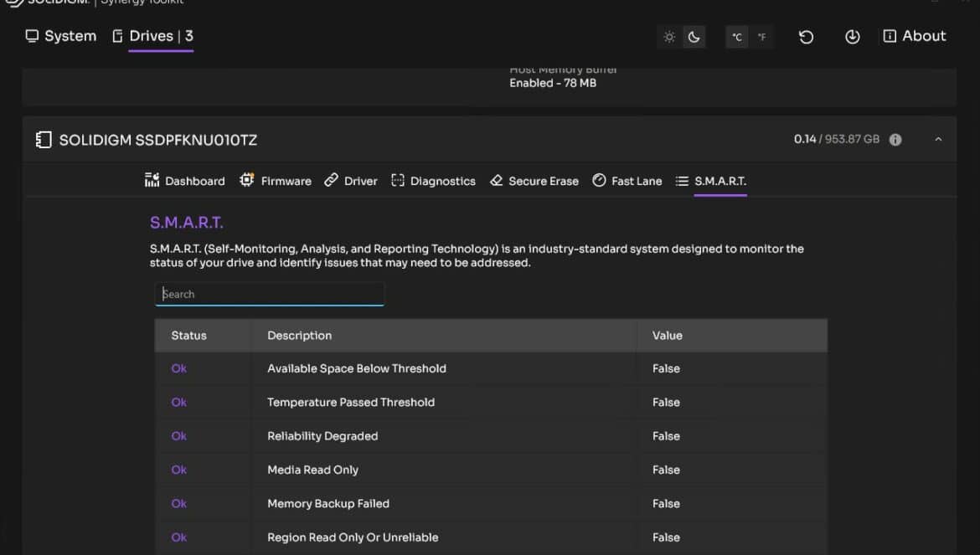The width and height of the screenshot is (980, 555).
Task: Click the S.M.A.R.T. list icon
Action: (682, 181)
